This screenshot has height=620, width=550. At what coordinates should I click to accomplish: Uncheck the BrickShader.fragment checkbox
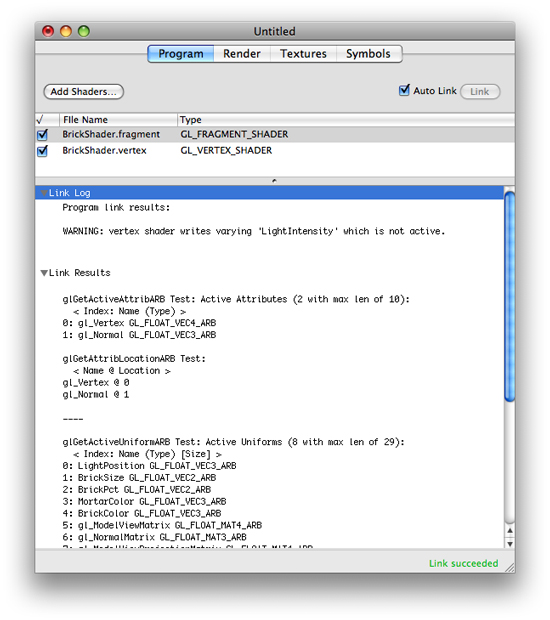(42, 135)
